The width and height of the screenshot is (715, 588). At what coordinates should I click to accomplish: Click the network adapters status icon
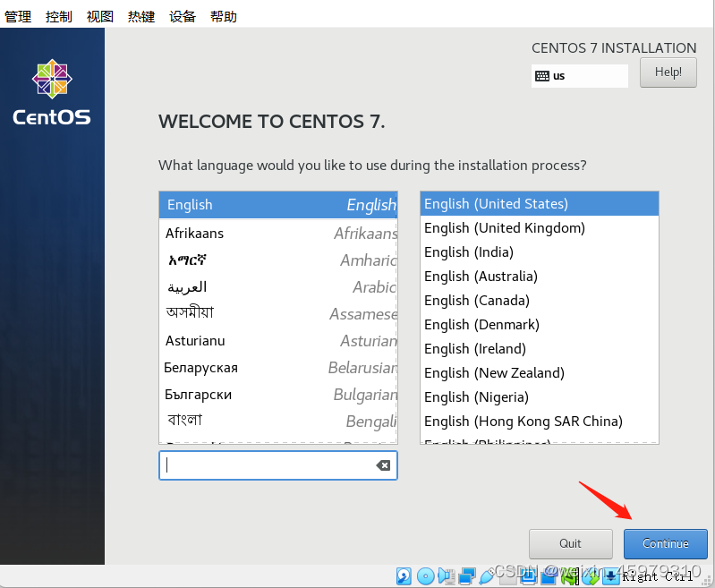click(467, 575)
